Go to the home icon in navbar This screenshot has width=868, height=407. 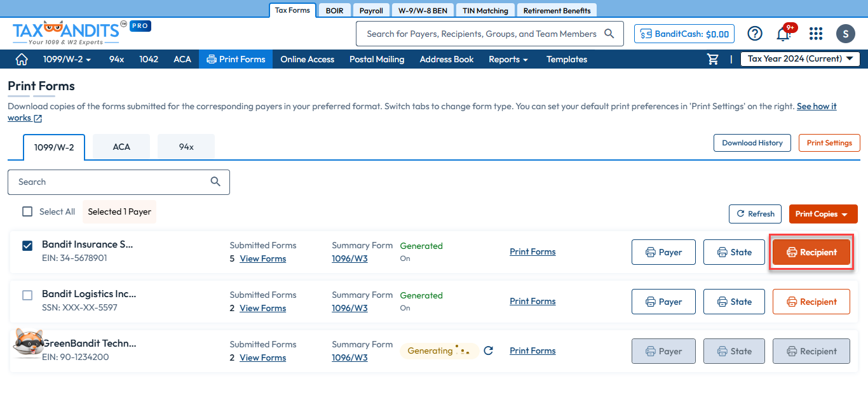(22, 59)
